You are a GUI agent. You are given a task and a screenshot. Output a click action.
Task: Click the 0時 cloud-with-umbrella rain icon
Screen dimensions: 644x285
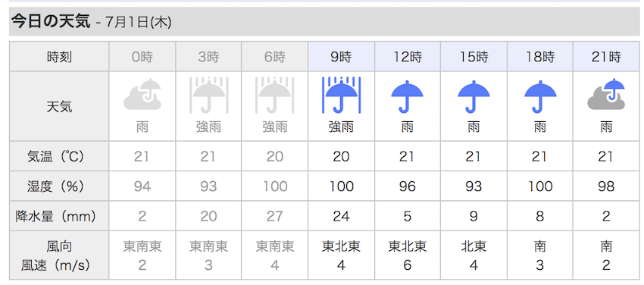[142, 95]
